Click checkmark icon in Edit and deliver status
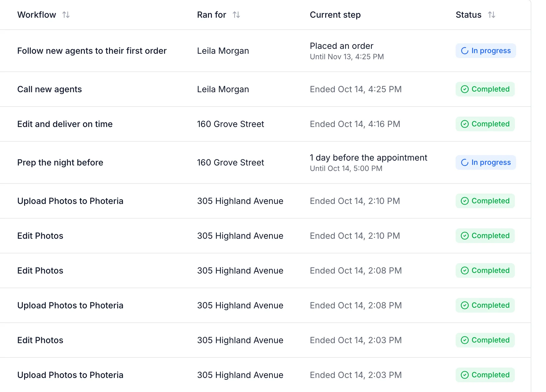Viewport: 546px width, 392px height. coord(465,124)
